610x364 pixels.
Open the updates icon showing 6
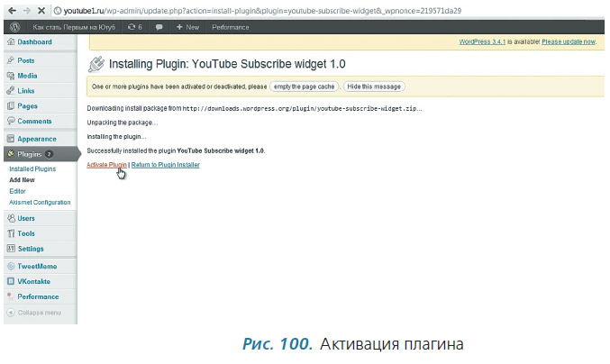(135, 27)
